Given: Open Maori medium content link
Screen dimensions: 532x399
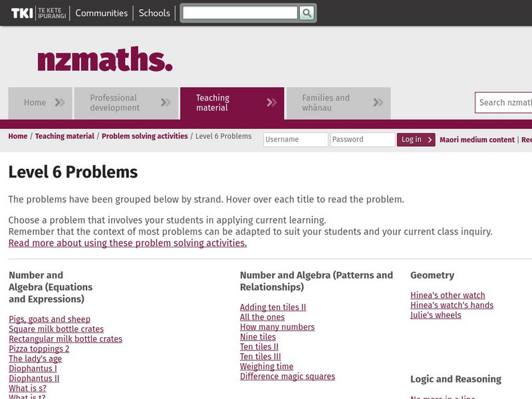Looking at the screenshot, I should [x=477, y=140].
